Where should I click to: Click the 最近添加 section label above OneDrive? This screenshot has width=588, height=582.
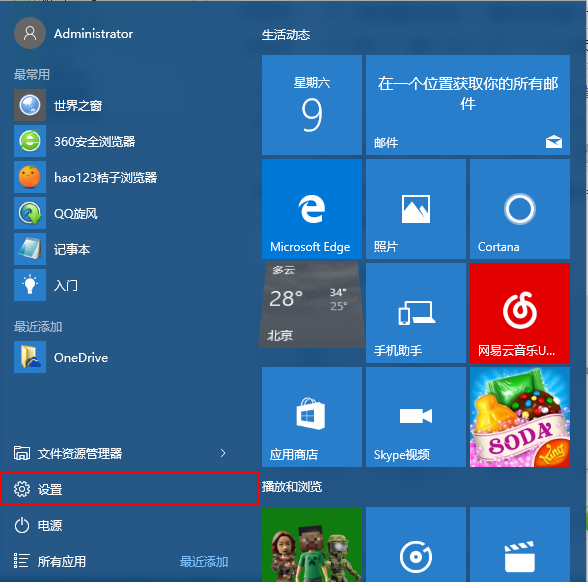[38, 327]
